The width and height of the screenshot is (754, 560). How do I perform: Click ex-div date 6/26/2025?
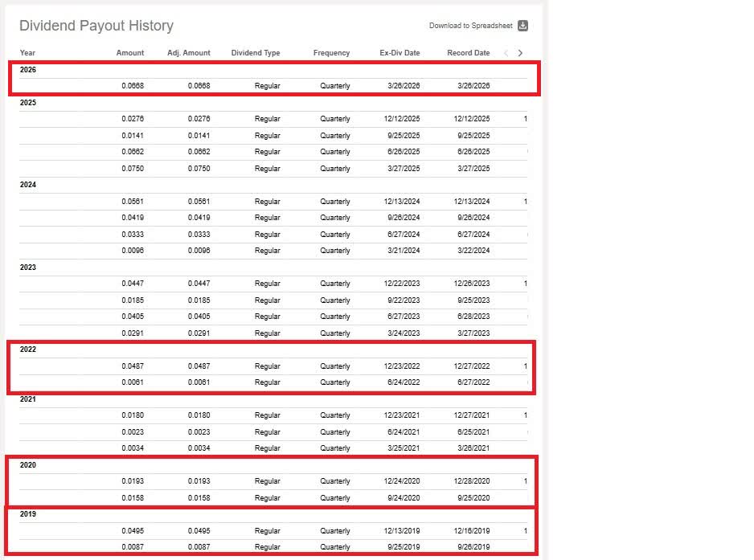tap(404, 151)
